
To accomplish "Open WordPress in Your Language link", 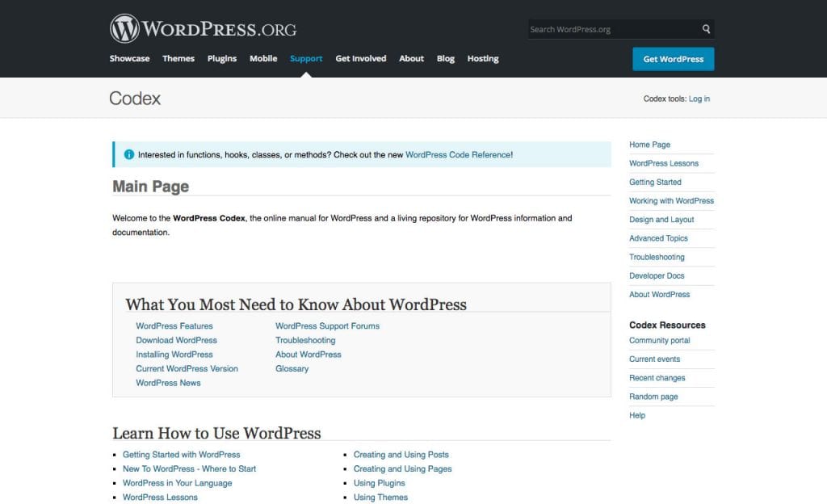I will [x=177, y=483].
